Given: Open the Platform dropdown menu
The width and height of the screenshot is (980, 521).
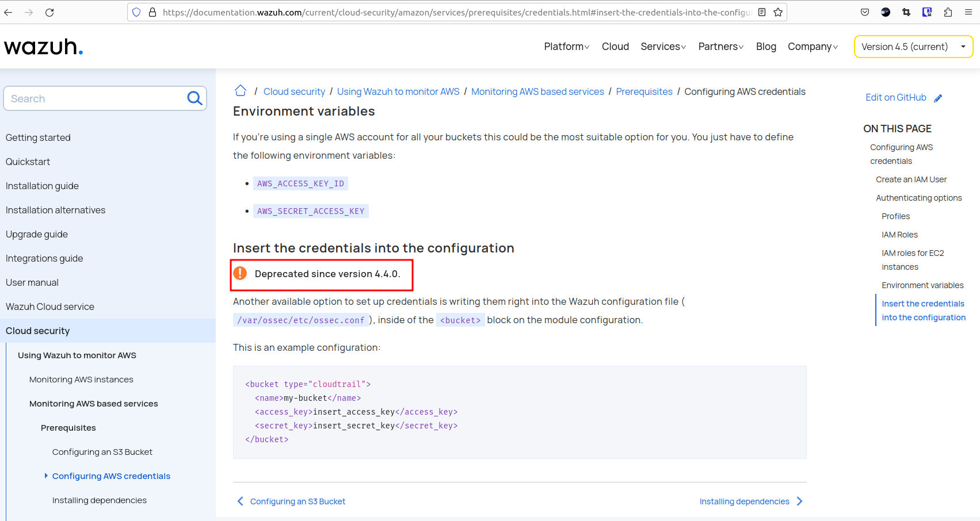Looking at the screenshot, I should [x=566, y=47].
